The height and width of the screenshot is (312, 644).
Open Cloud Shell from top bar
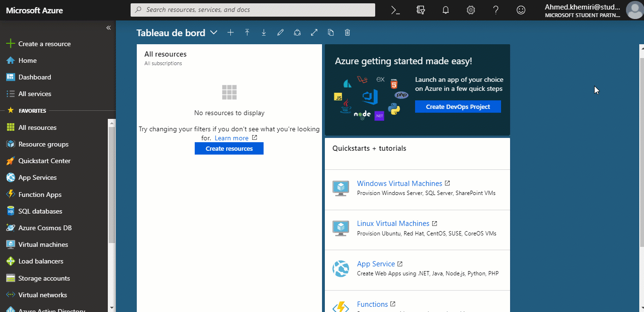click(395, 10)
